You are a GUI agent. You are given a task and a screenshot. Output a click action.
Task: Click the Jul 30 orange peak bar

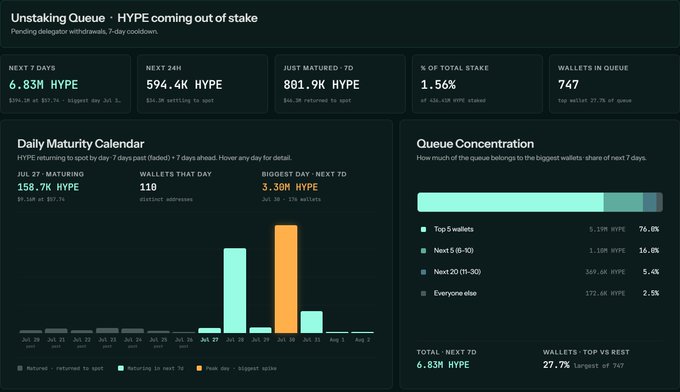[286, 279]
